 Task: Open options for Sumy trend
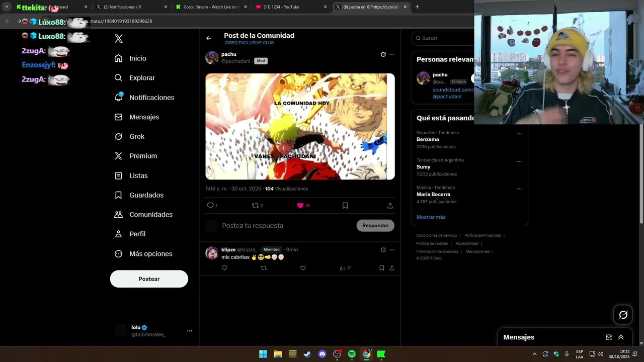[519, 161]
